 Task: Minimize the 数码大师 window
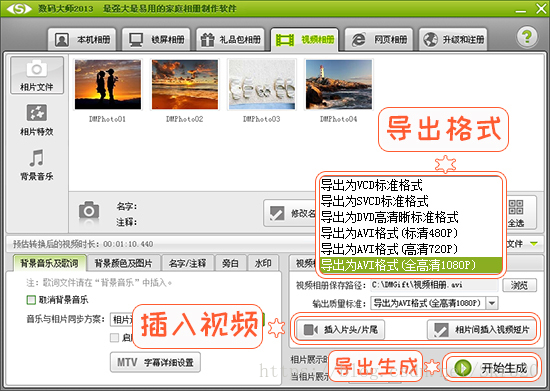coord(521,11)
